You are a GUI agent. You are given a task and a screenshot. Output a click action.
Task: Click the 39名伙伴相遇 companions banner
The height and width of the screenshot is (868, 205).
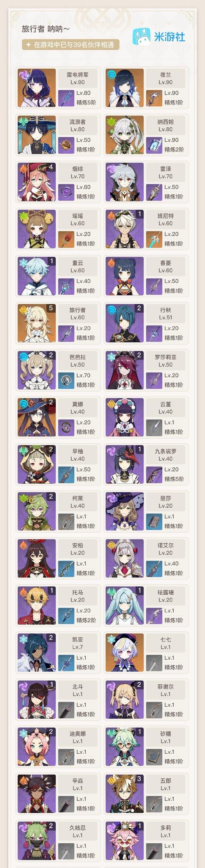(71, 44)
